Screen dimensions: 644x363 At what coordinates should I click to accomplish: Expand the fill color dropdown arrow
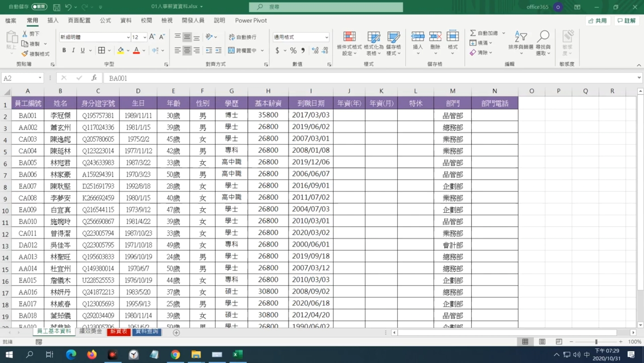pos(127,51)
